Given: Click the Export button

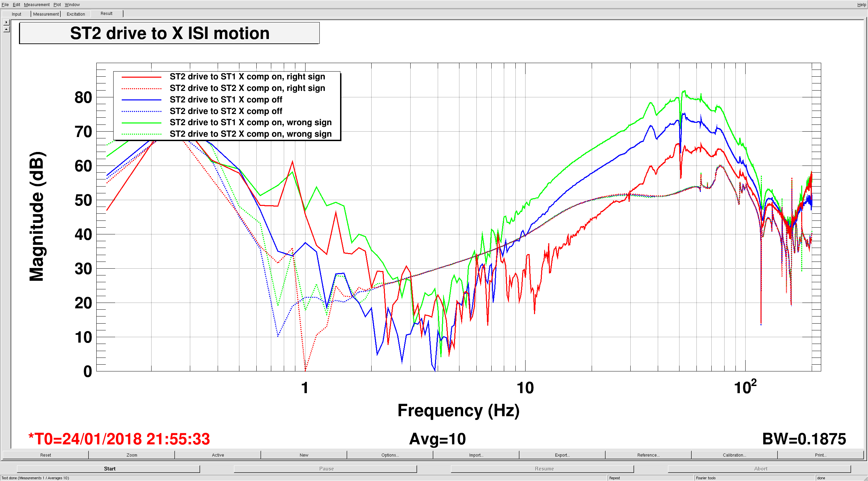Looking at the screenshot, I should 562,455.
